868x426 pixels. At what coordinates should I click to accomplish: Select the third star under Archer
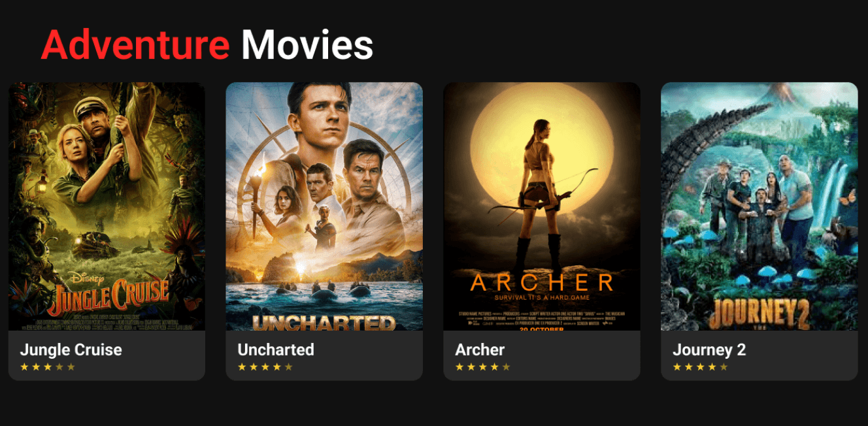click(x=483, y=367)
